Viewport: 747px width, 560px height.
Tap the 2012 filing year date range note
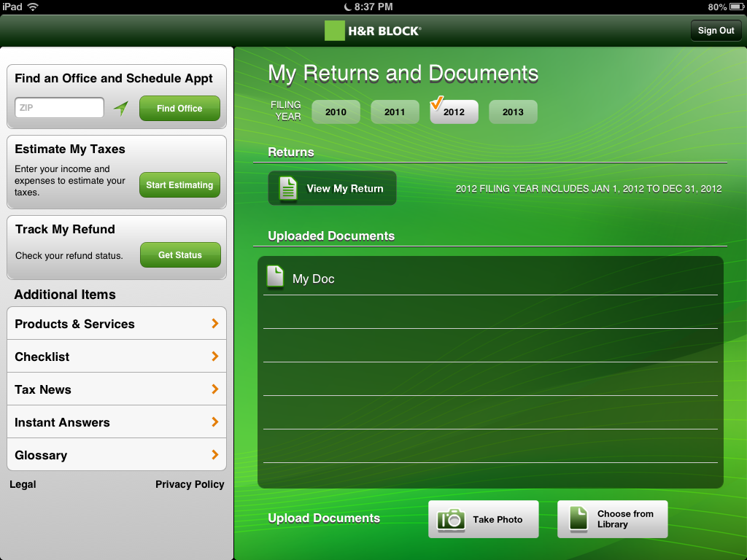tap(589, 189)
